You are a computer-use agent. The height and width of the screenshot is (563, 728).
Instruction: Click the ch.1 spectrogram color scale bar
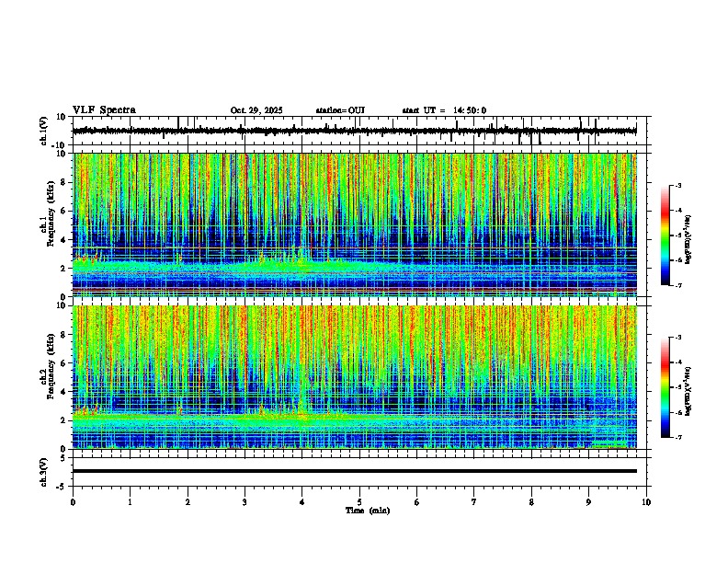click(x=665, y=236)
